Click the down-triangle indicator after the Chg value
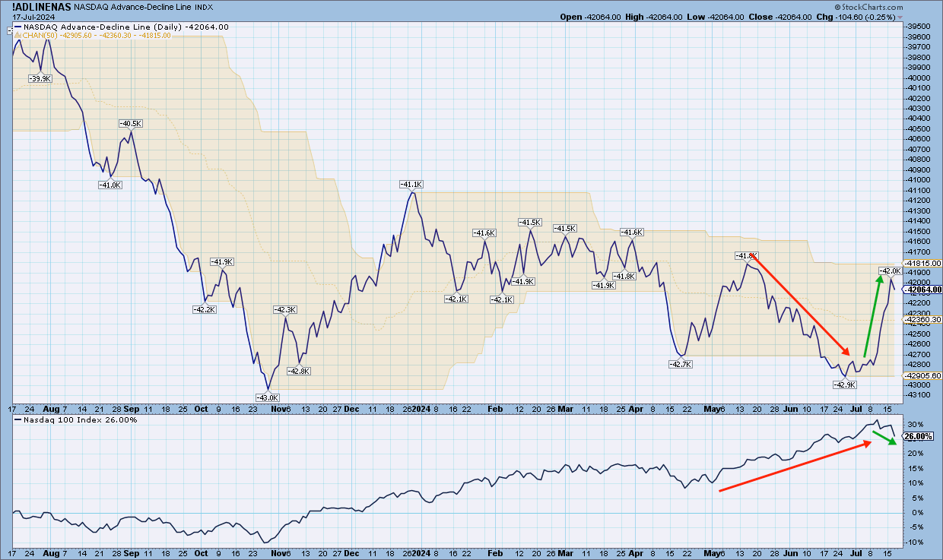This screenshot has width=943, height=560. pyautogui.click(x=900, y=17)
